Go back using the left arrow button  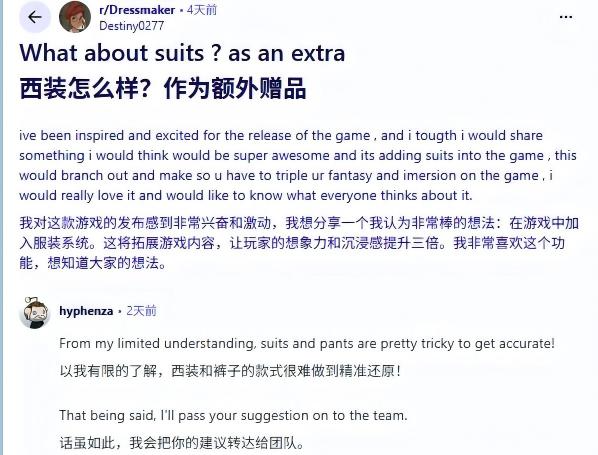point(35,17)
